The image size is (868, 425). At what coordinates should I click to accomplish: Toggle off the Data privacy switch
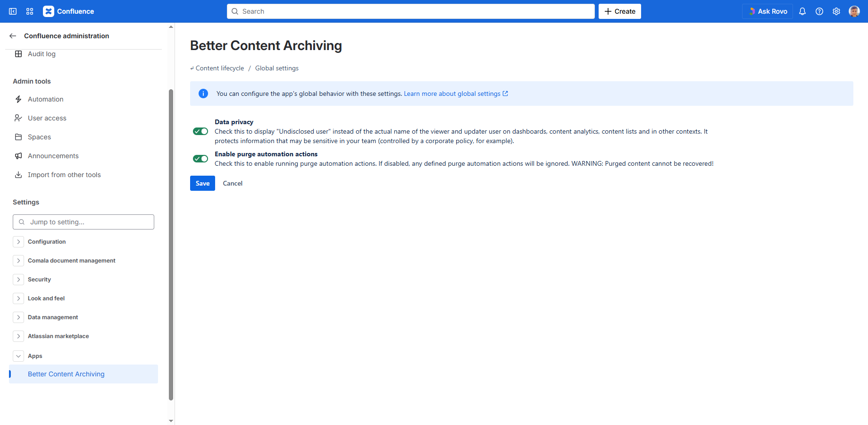point(200,131)
